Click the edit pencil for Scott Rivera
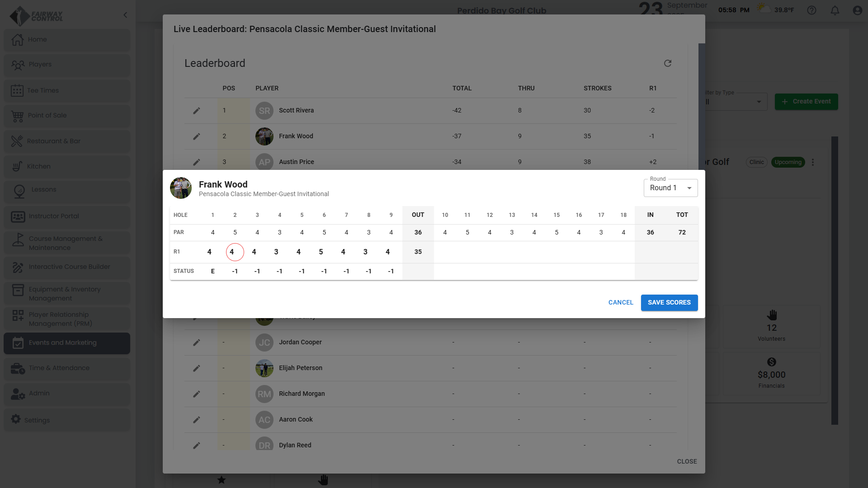The height and width of the screenshot is (488, 868). 197,111
